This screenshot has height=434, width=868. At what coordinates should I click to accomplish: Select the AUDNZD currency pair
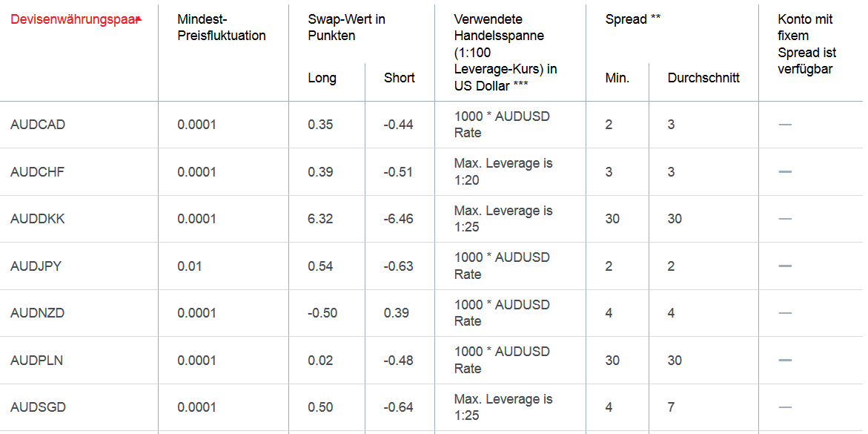pyautogui.click(x=38, y=313)
